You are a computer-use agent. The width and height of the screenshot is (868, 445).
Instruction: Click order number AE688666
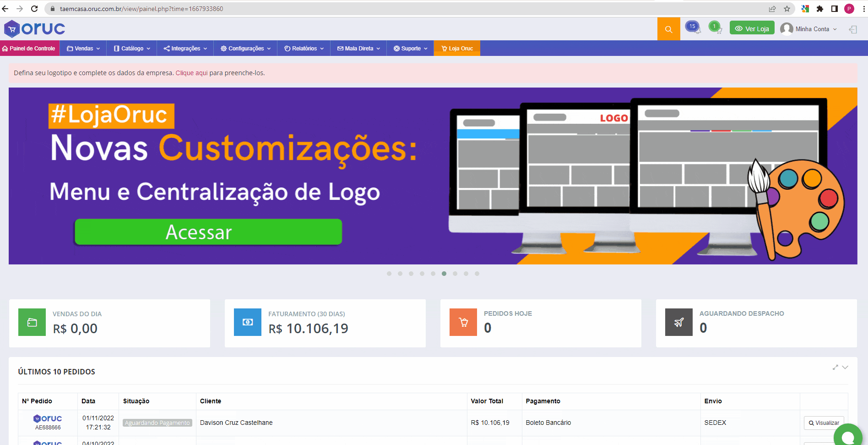tap(48, 428)
